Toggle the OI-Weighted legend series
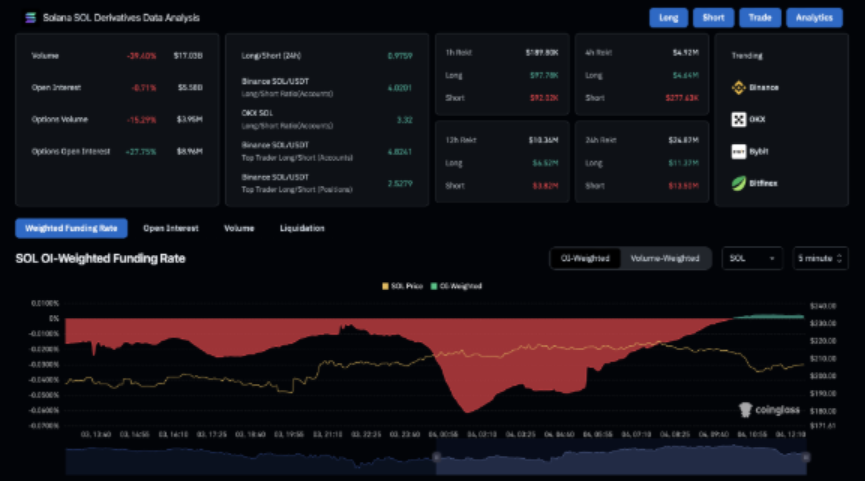The height and width of the screenshot is (481, 865). click(436, 286)
